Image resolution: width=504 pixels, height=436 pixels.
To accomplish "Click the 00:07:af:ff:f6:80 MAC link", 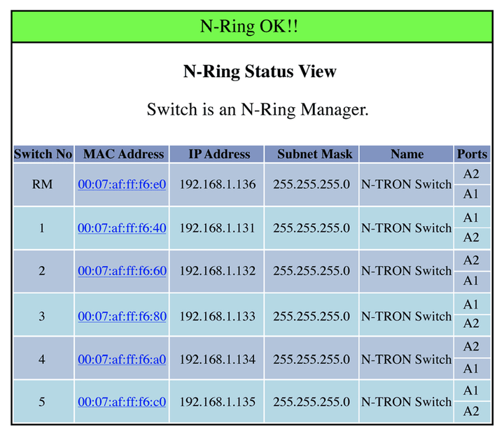I will click(122, 316).
